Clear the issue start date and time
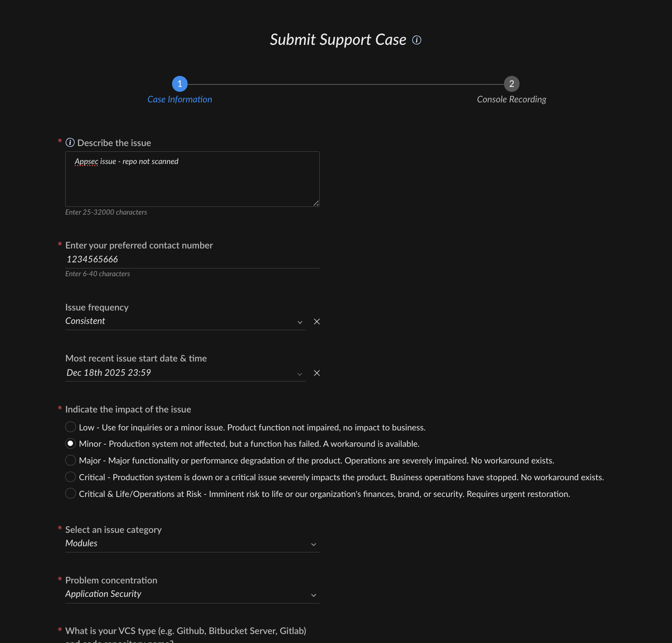 click(x=317, y=373)
